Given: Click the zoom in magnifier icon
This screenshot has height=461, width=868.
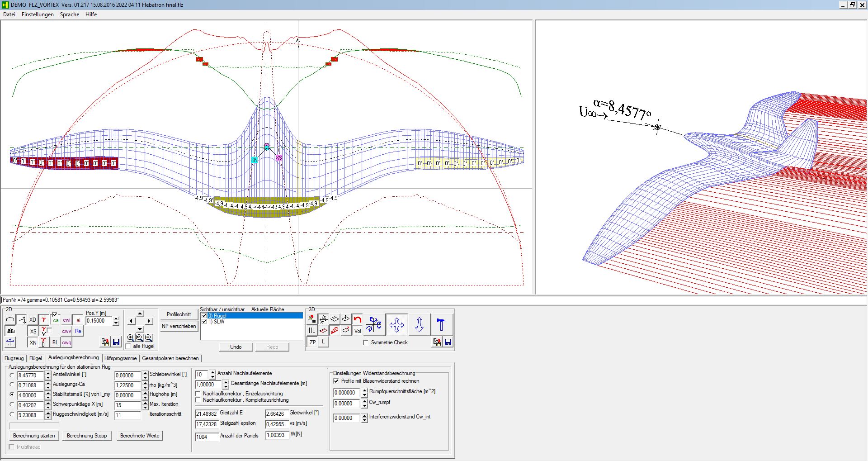Looking at the screenshot, I should (x=131, y=337).
